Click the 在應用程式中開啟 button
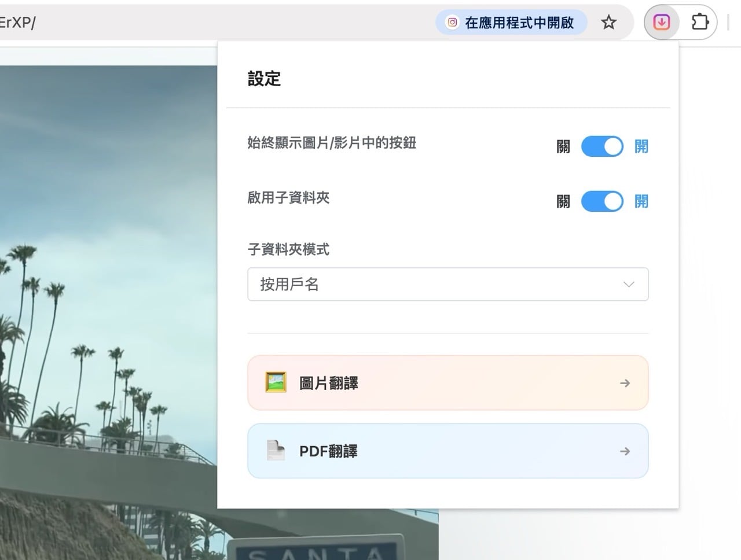 coord(511,22)
